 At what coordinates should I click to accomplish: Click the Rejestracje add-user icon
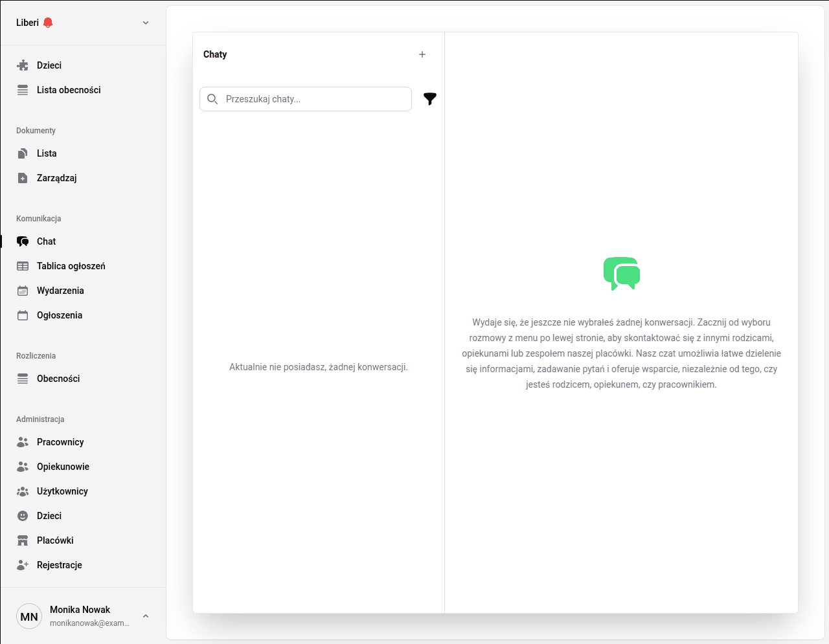click(x=23, y=565)
